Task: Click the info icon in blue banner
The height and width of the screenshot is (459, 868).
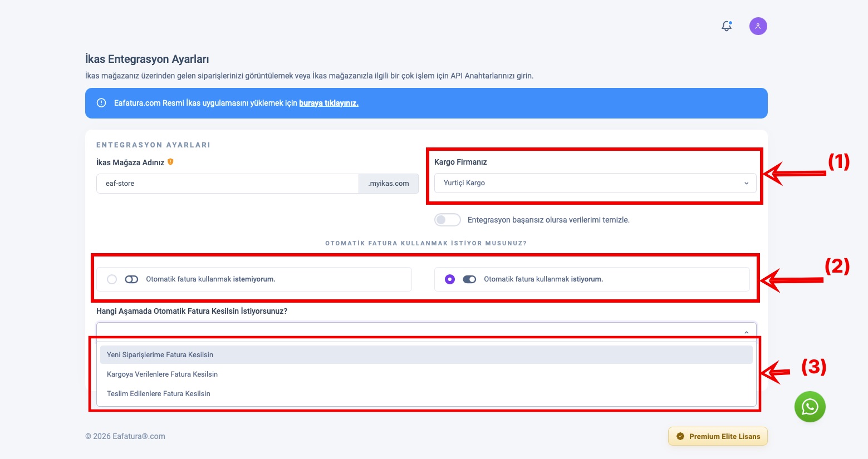Action: pyautogui.click(x=101, y=103)
